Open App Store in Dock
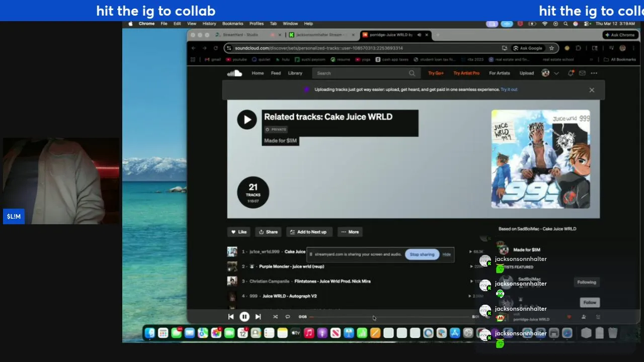Image resolution: width=644 pixels, height=362 pixels. [455, 333]
